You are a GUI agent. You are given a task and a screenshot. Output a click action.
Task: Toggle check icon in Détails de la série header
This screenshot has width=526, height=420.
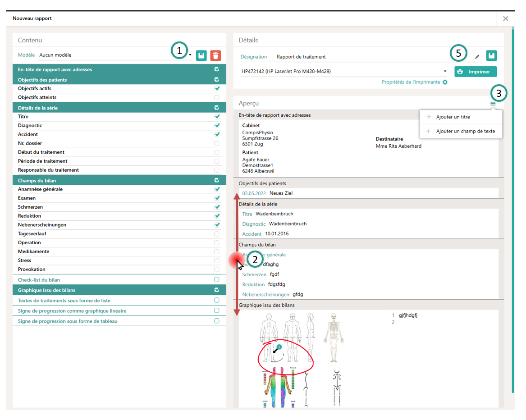pyautogui.click(x=217, y=108)
